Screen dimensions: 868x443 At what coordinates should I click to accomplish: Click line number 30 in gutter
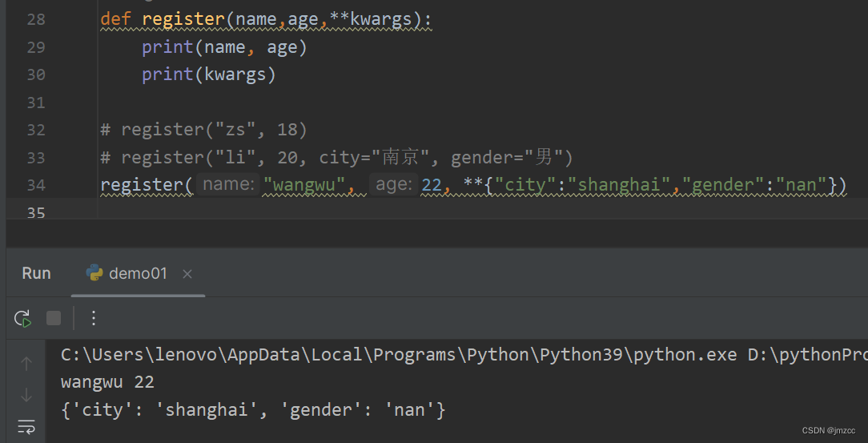click(36, 75)
